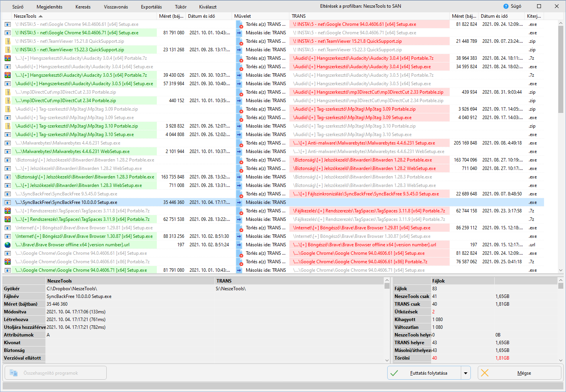
Task: Click zip icon of TeamViewer 15.21.8 QuickSupport.zip
Action: tap(8, 41)
